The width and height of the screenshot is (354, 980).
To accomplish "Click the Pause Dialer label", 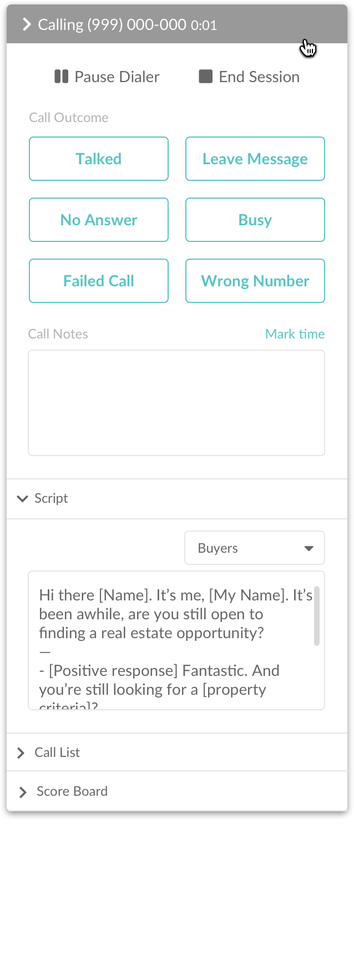I will coord(117,77).
